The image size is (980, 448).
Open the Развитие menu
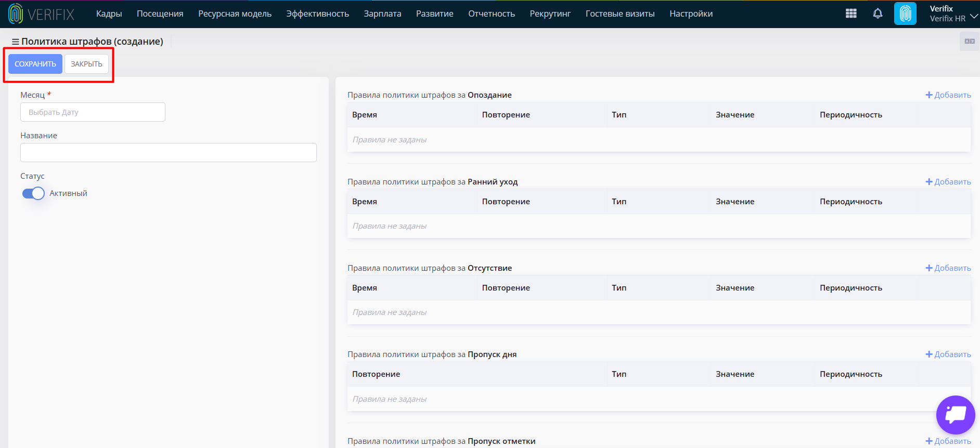[x=435, y=14]
